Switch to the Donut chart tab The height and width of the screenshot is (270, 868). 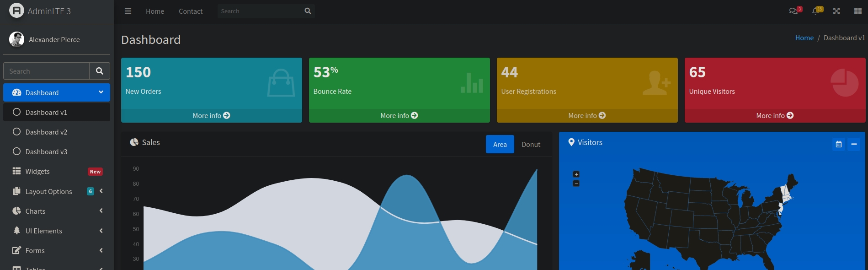(531, 144)
